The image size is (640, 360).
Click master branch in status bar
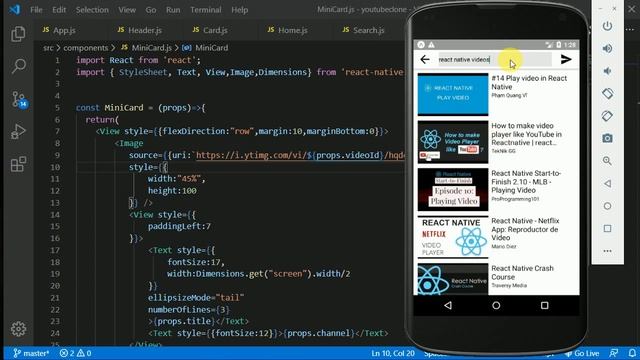tap(31, 353)
